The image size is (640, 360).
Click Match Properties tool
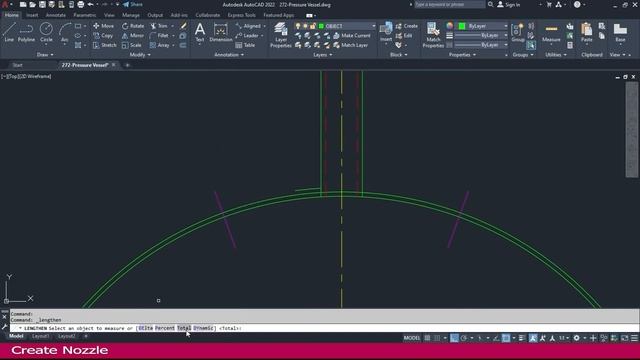tap(433, 35)
